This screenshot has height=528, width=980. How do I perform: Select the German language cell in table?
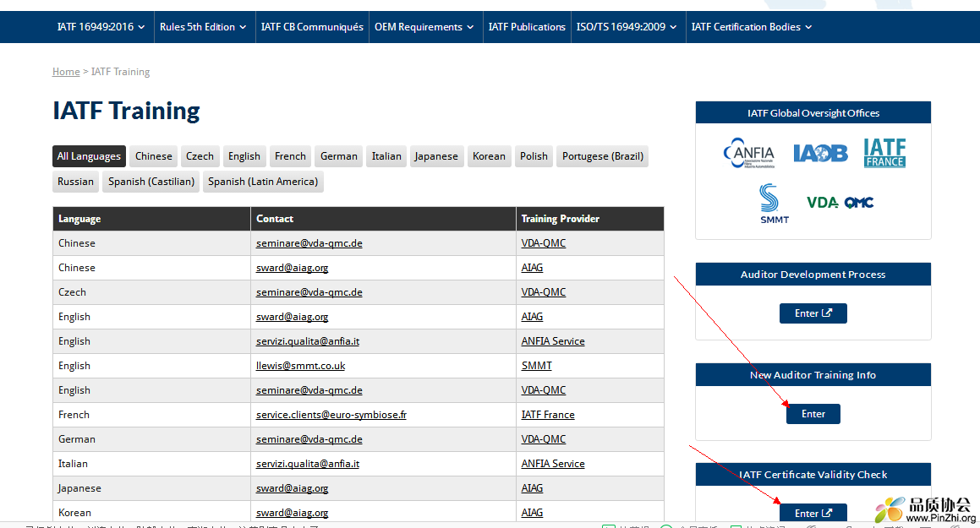tap(152, 439)
